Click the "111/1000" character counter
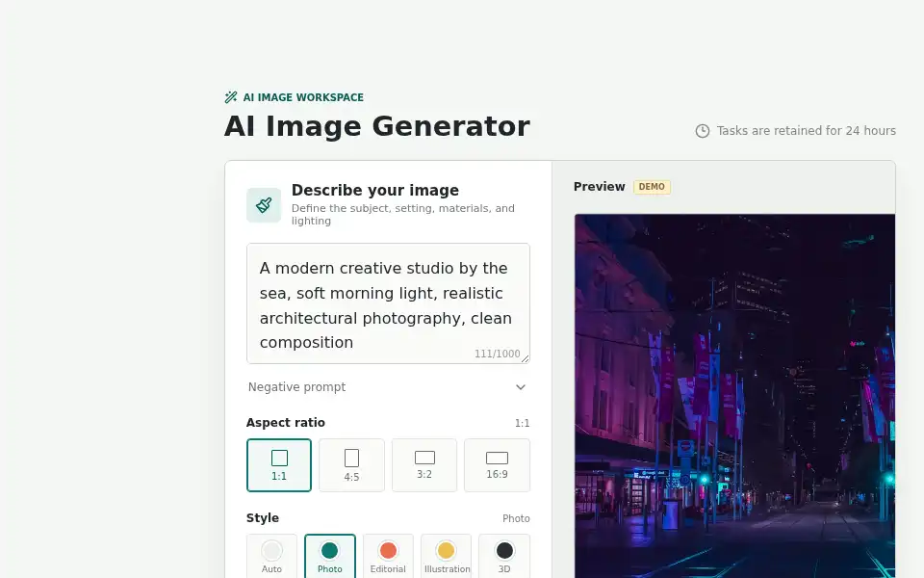The height and width of the screenshot is (578, 924). pos(498,354)
